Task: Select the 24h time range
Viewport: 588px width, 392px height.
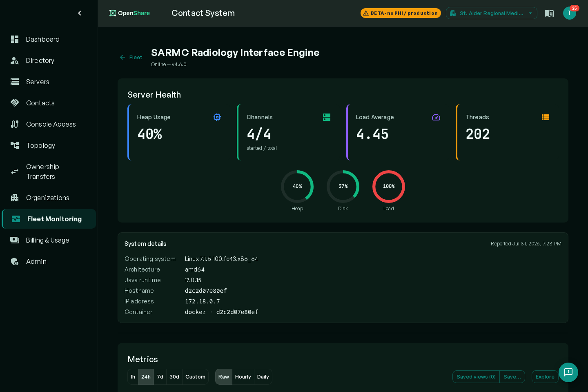Action: tap(146, 377)
